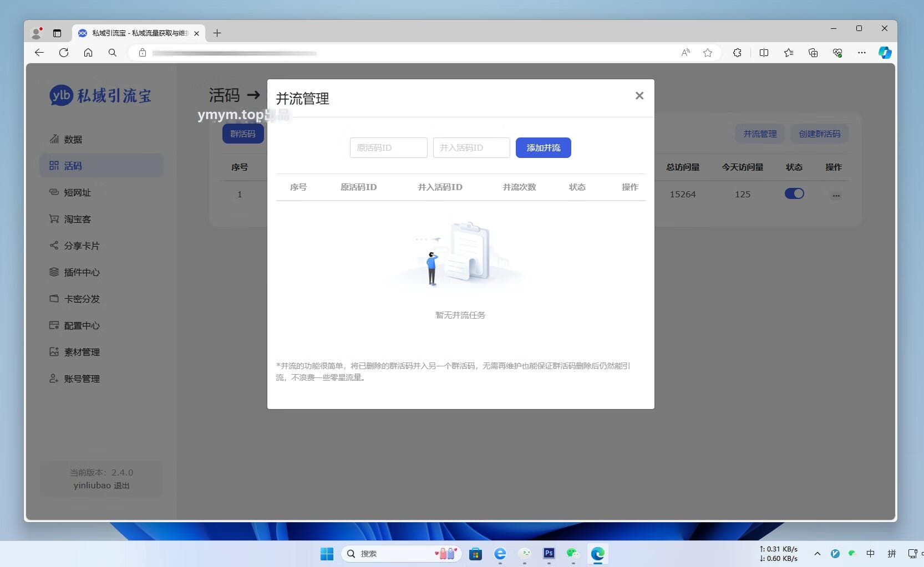The image size is (924, 567).
Task: Click the 并入活码ID input field
Action: pos(471,148)
